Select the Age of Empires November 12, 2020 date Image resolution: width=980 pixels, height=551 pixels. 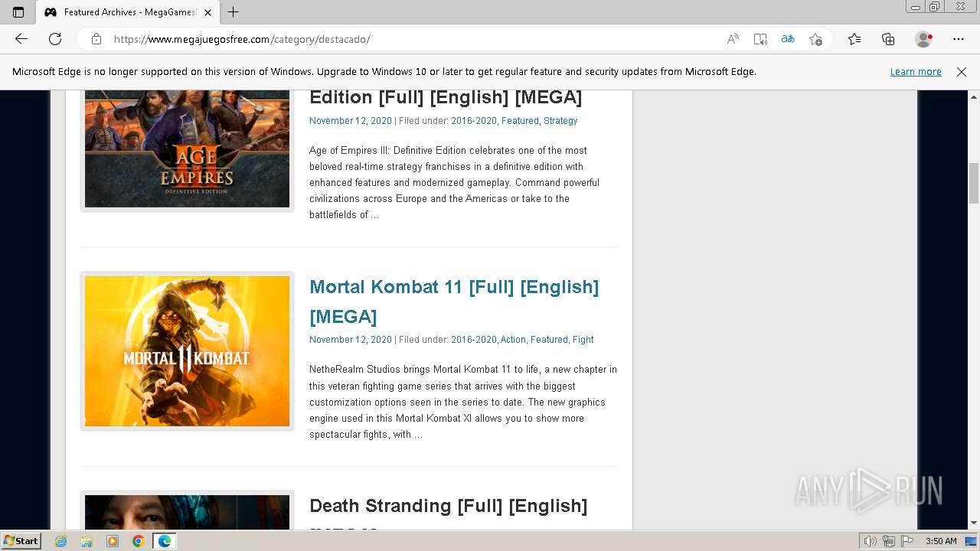click(351, 121)
